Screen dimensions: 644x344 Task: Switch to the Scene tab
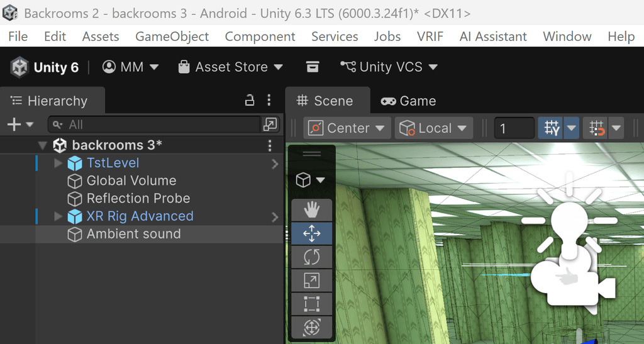tap(328, 101)
